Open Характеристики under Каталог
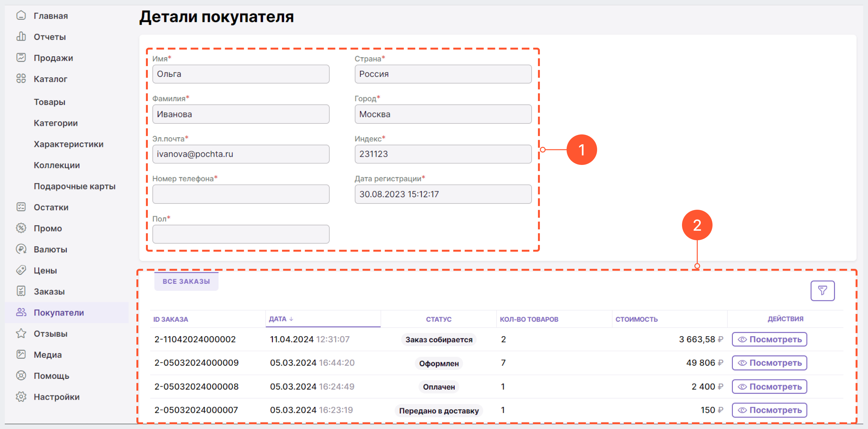 pos(68,144)
